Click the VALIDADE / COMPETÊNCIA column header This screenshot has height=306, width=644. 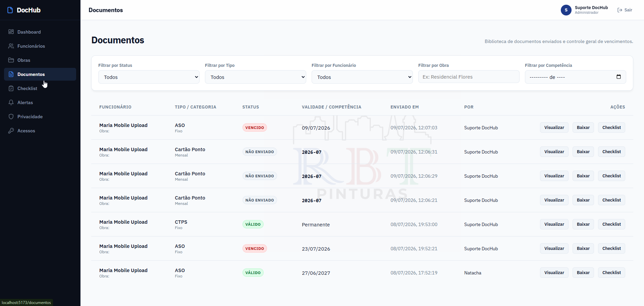click(331, 107)
